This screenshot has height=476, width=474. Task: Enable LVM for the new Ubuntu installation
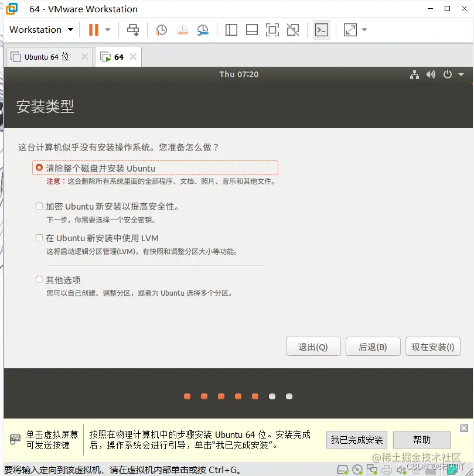coord(39,238)
